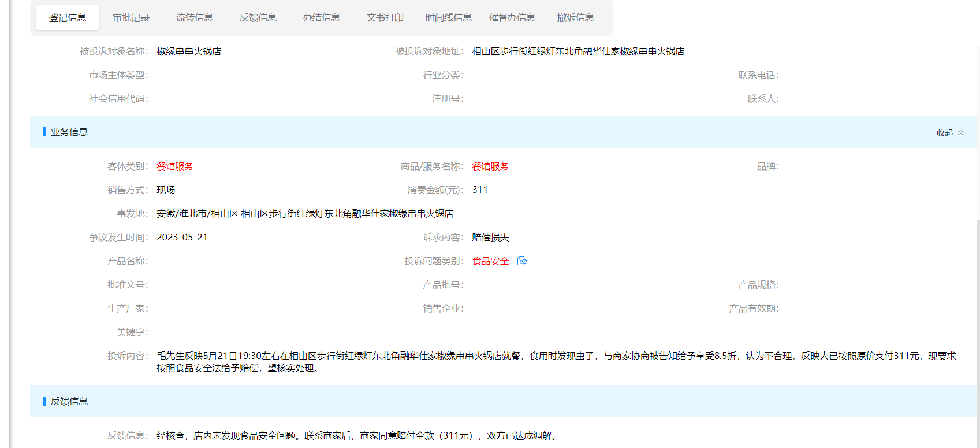Select the 椒缘串串火锅店 respondent name
980x448 pixels.
189,51
